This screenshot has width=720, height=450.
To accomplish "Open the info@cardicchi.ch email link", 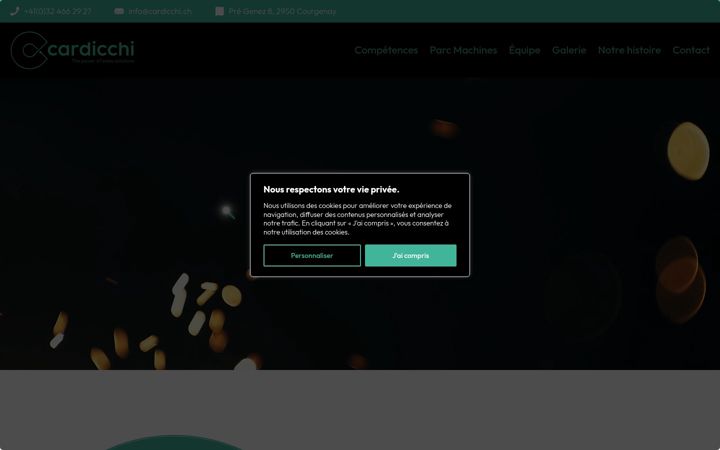I will pos(160,11).
